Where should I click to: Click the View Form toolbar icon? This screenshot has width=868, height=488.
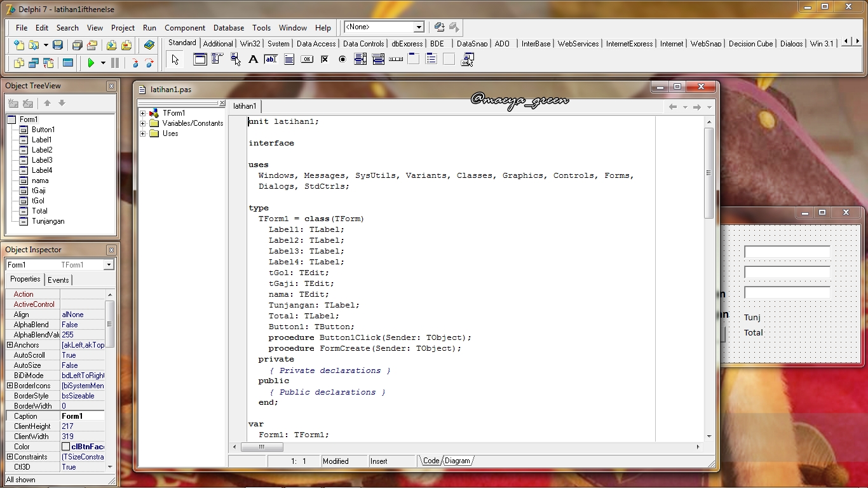pyautogui.click(x=34, y=63)
